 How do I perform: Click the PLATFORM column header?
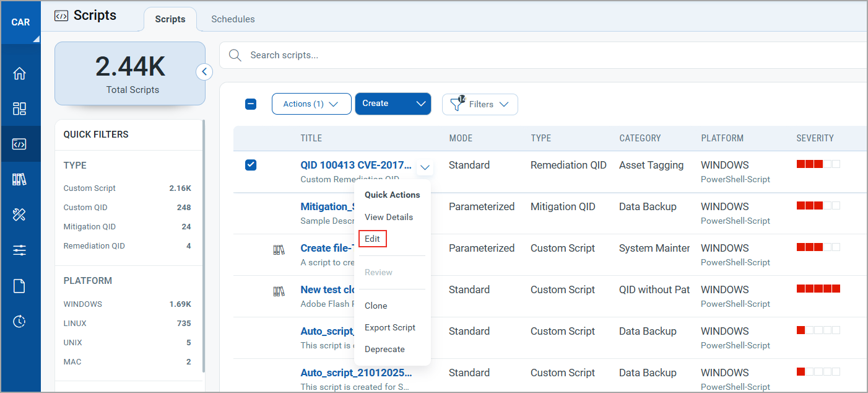click(722, 138)
